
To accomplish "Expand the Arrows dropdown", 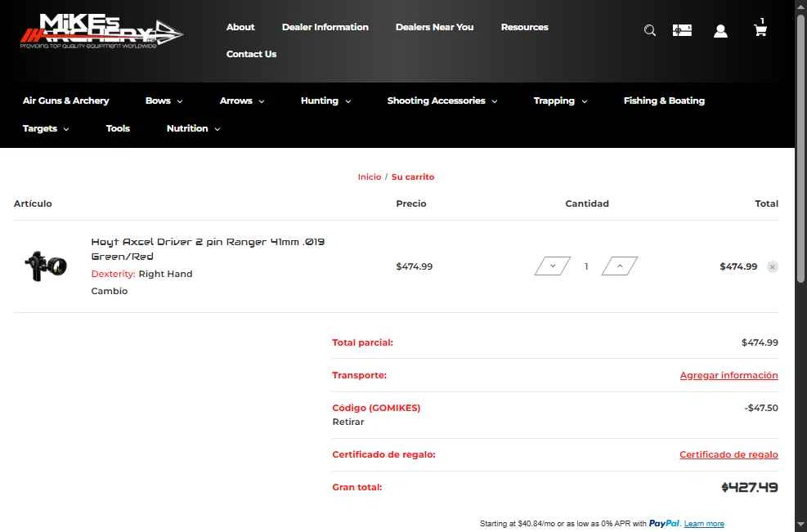I will tap(242, 101).
